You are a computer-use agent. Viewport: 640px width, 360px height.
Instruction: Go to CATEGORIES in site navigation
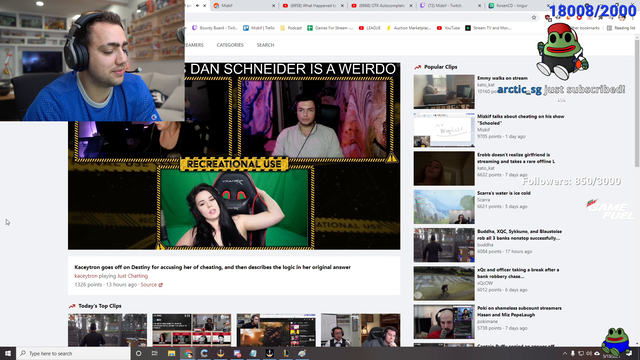pyautogui.click(x=230, y=45)
